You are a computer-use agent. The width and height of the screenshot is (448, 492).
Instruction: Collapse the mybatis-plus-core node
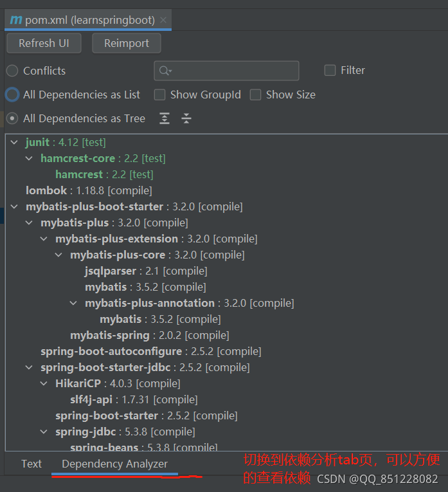58,255
